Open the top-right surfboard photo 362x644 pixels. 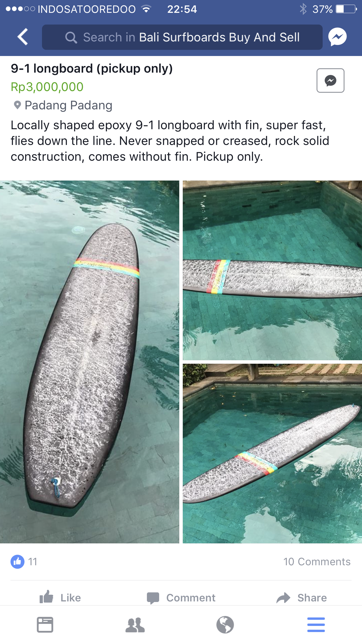272,270
